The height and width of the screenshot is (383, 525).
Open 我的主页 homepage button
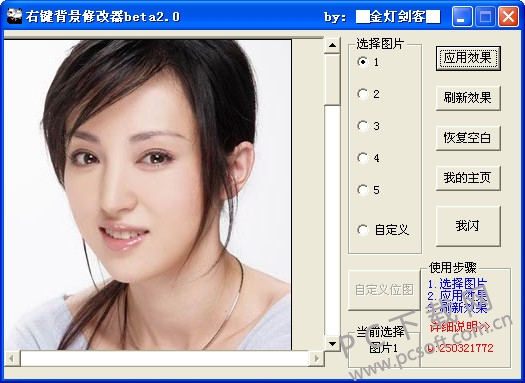coord(468,178)
